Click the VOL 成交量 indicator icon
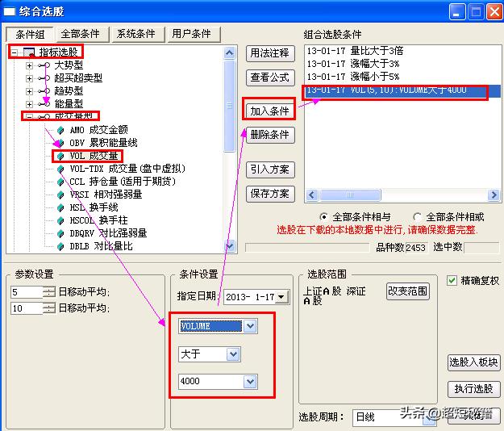Screen dimensions: 504x431 (60, 157)
